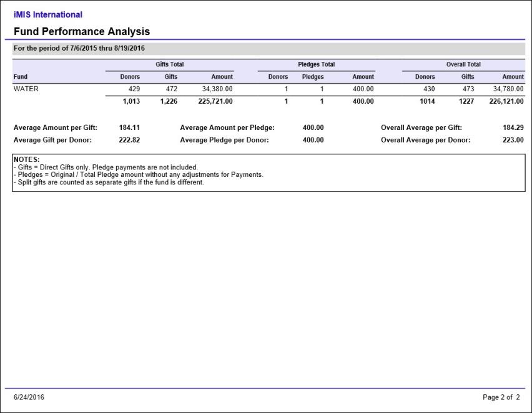
Task: Click the Overall Average per Gift label
Action: tap(421, 127)
